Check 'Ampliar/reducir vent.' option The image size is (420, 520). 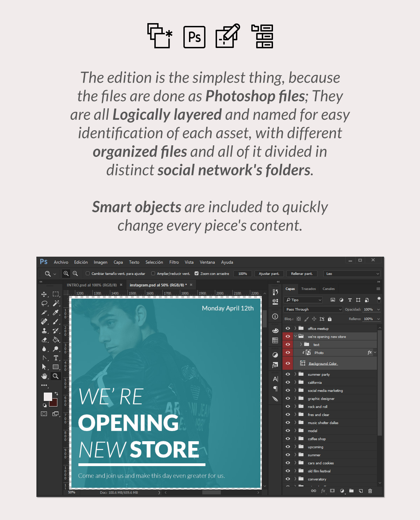click(x=153, y=273)
